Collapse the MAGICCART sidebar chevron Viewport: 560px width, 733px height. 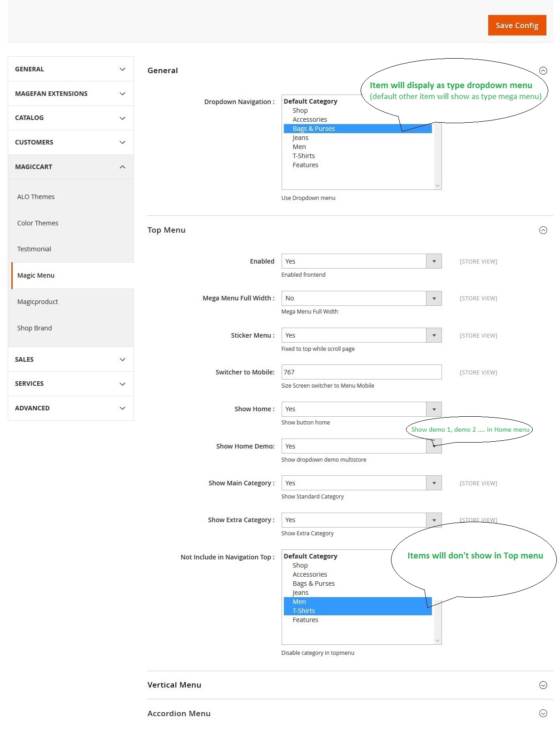(x=122, y=167)
